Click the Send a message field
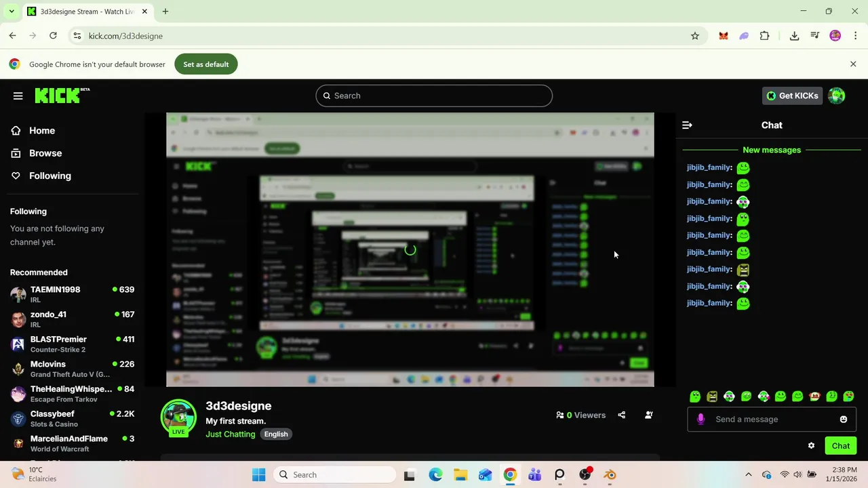Image resolution: width=868 pixels, height=488 pixels. tap(772, 420)
